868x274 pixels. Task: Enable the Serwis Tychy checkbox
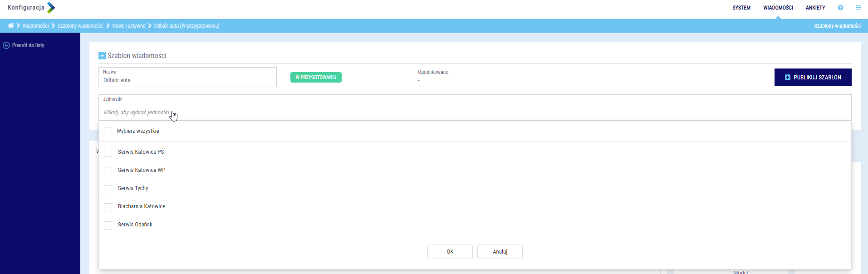pyautogui.click(x=108, y=189)
